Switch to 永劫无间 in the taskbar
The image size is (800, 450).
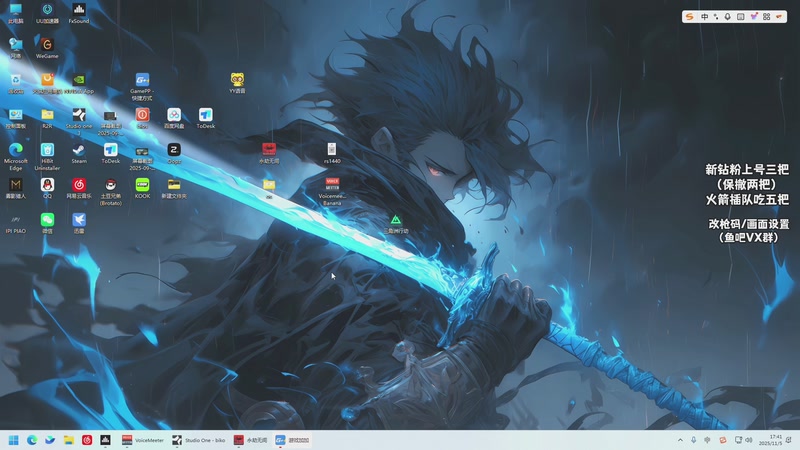[251, 440]
